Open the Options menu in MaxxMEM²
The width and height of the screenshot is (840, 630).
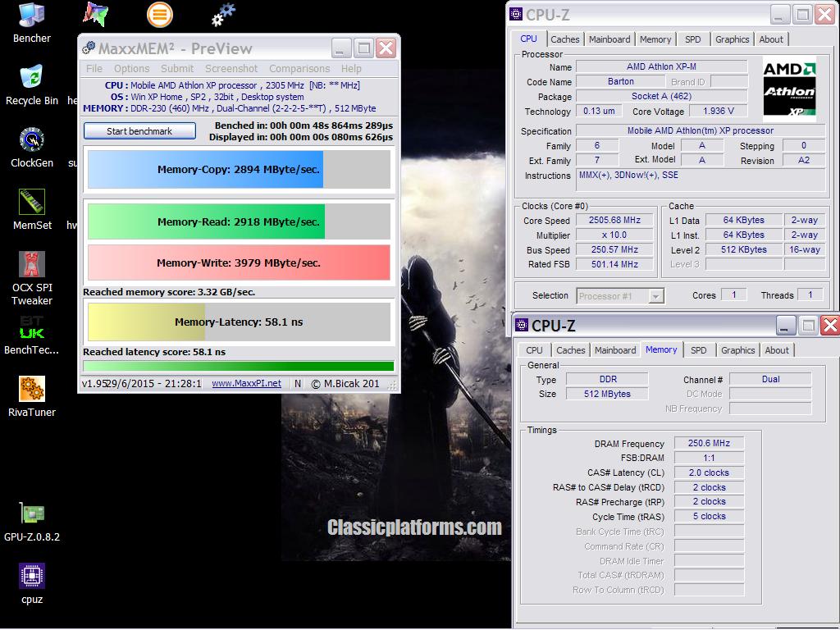(131, 69)
